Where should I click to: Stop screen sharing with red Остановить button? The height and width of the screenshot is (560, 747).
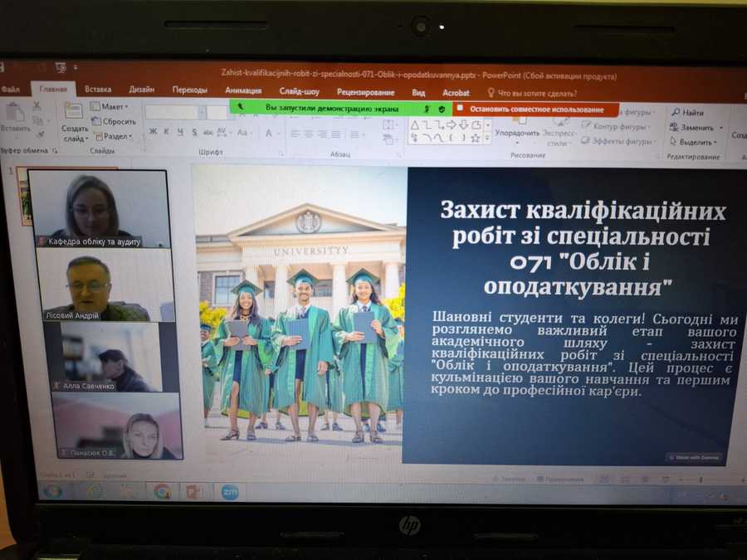[x=536, y=109]
